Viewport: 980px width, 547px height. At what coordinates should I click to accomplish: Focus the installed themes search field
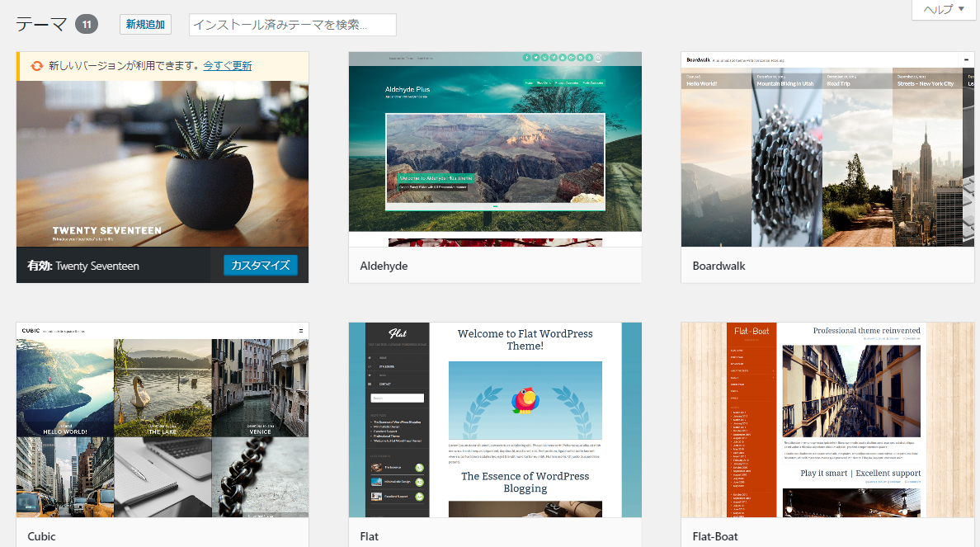click(293, 25)
